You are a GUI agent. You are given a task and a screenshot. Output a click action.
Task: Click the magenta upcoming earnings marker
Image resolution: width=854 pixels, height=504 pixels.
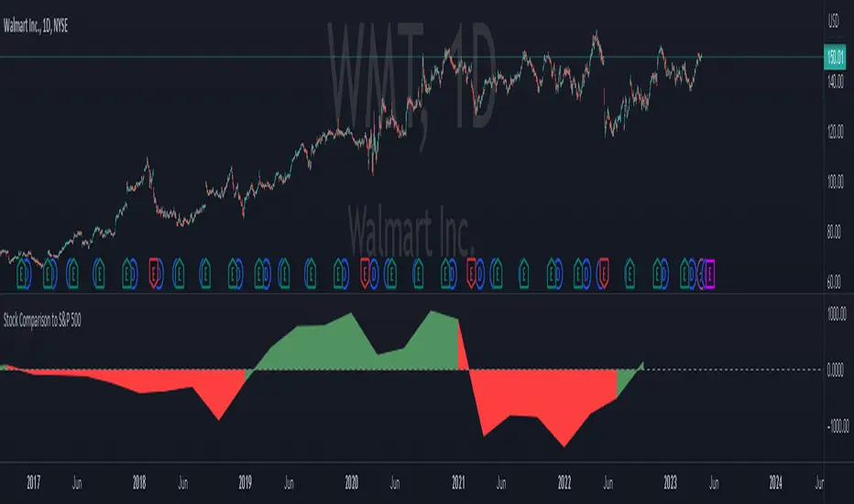(x=710, y=273)
